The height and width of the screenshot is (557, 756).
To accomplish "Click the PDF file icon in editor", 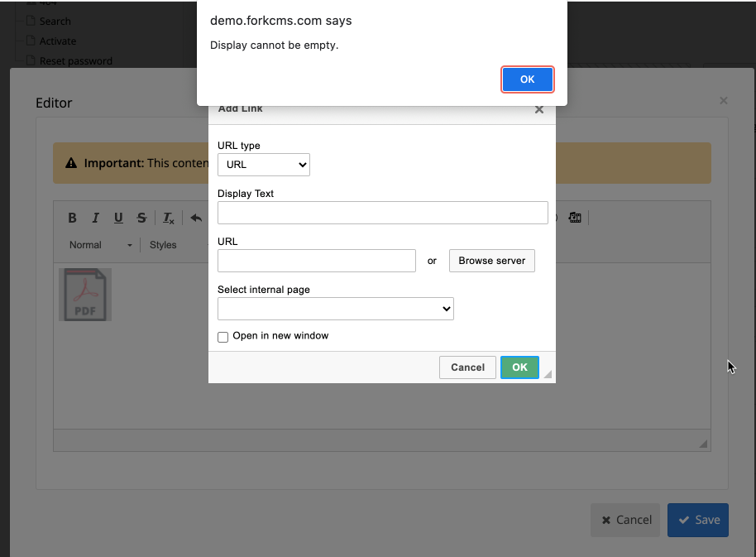I will pos(85,295).
